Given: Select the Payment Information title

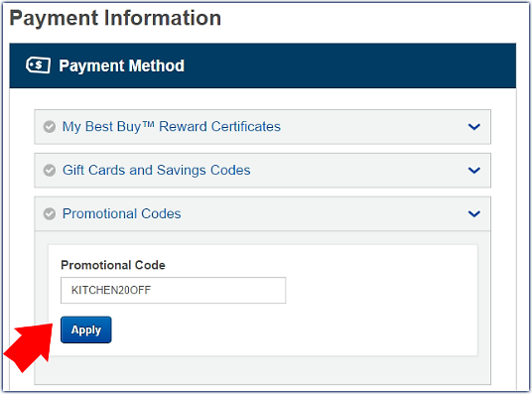Looking at the screenshot, I should click(x=115, y=18).
